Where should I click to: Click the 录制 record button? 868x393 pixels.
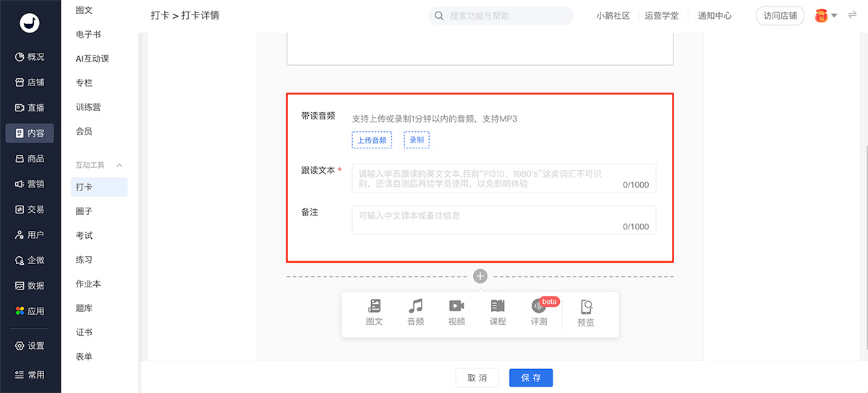point(417,140)
